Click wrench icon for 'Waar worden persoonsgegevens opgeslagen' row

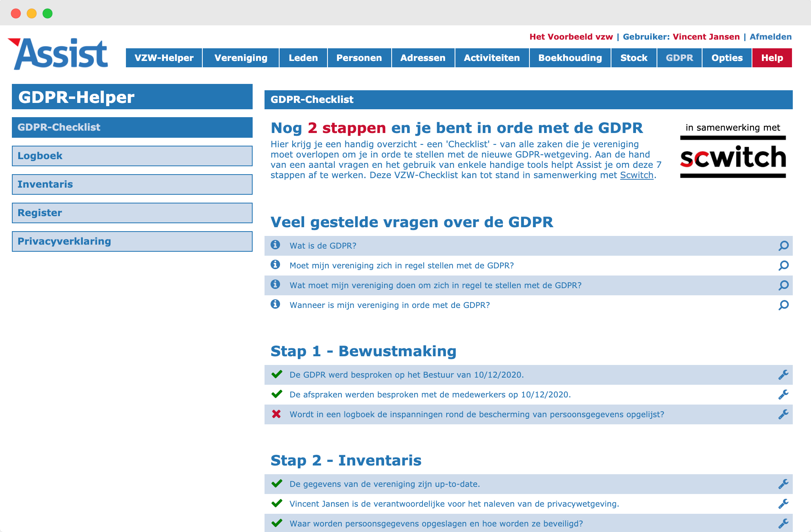[783, 524]
